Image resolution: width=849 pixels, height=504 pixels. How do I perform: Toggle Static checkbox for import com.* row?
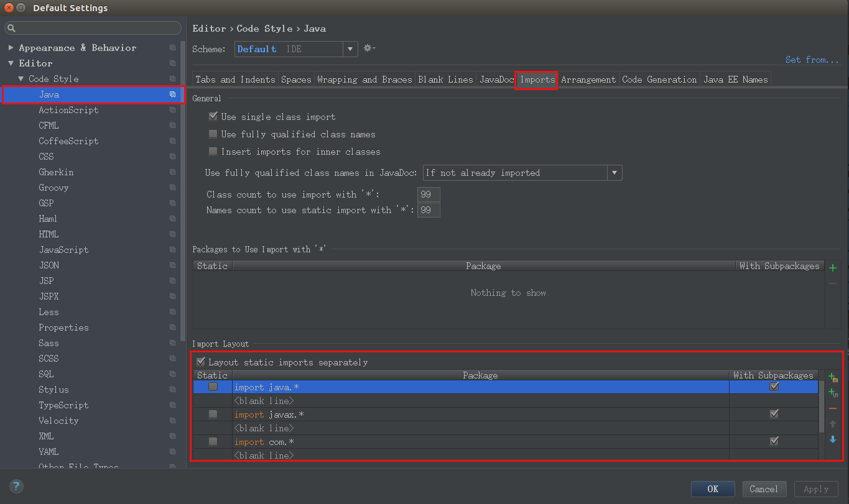213,441
